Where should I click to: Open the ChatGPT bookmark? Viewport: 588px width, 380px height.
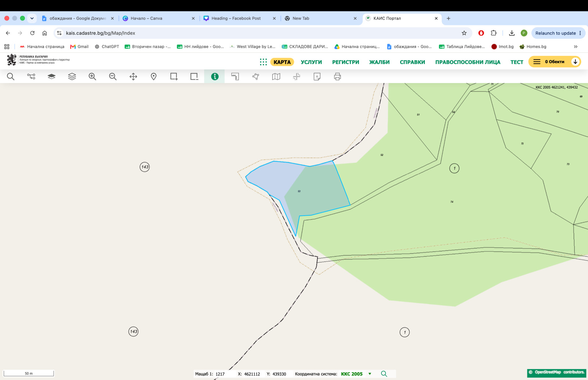pyautogui.click(x=107, y=47)
